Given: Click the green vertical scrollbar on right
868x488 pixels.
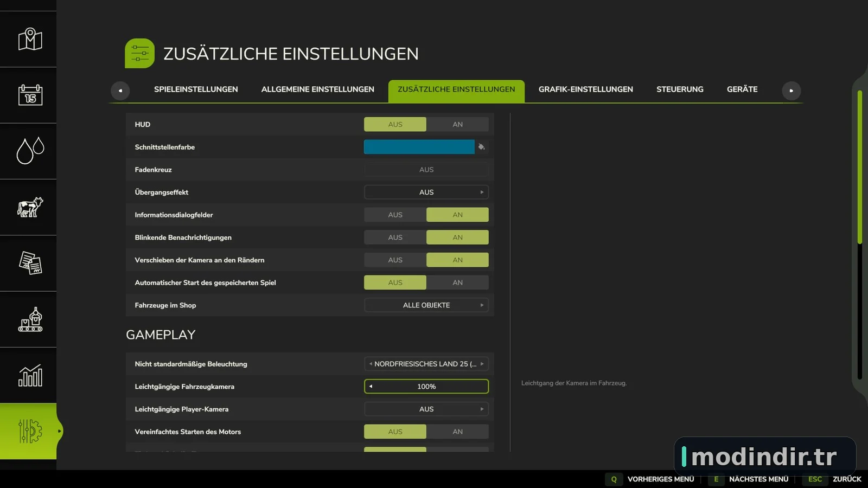Looking at the screenshot, I should (x=860, y=167).
